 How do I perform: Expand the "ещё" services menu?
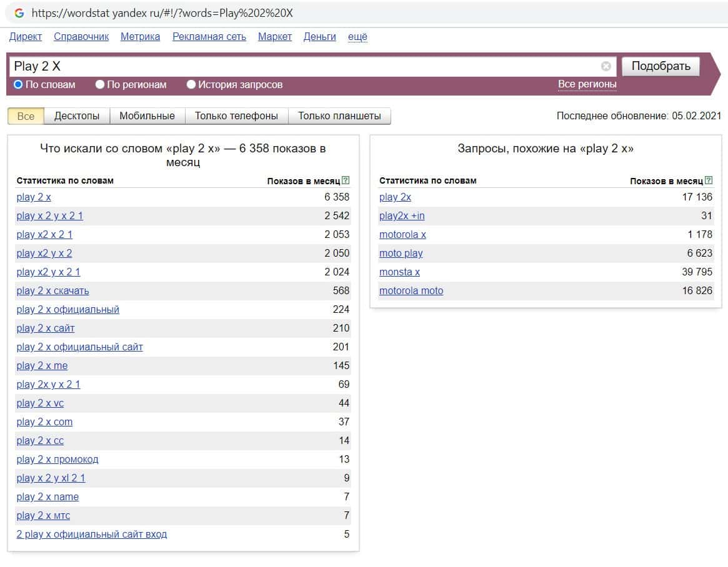[357, 37]
